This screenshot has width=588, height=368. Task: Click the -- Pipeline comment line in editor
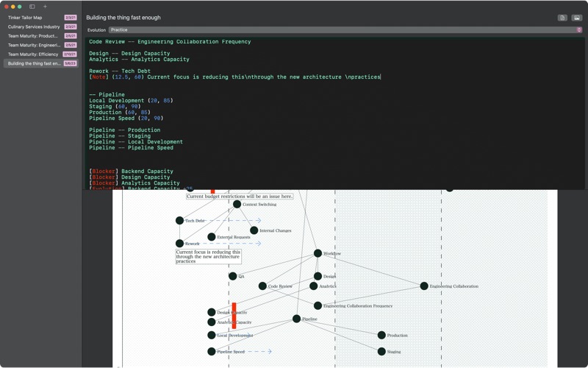point(107,95)
